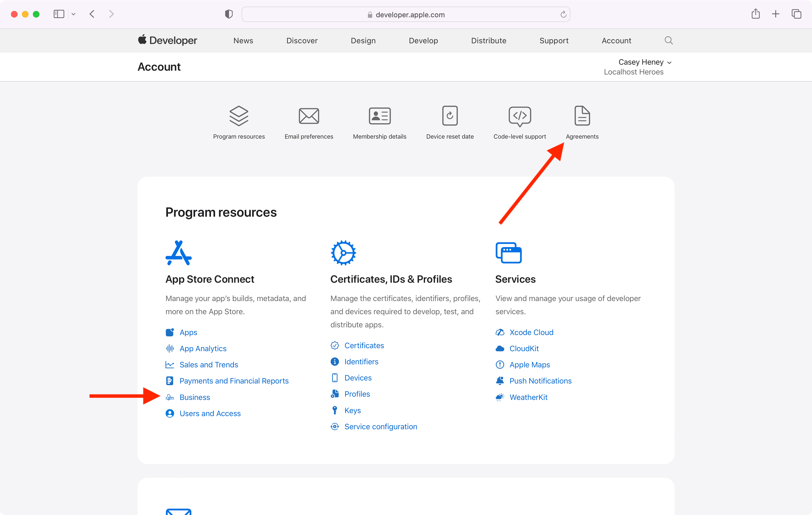Open the Membership details card icon
The height and width of the screenshot is (515, 812).
(x=379, y=116)
